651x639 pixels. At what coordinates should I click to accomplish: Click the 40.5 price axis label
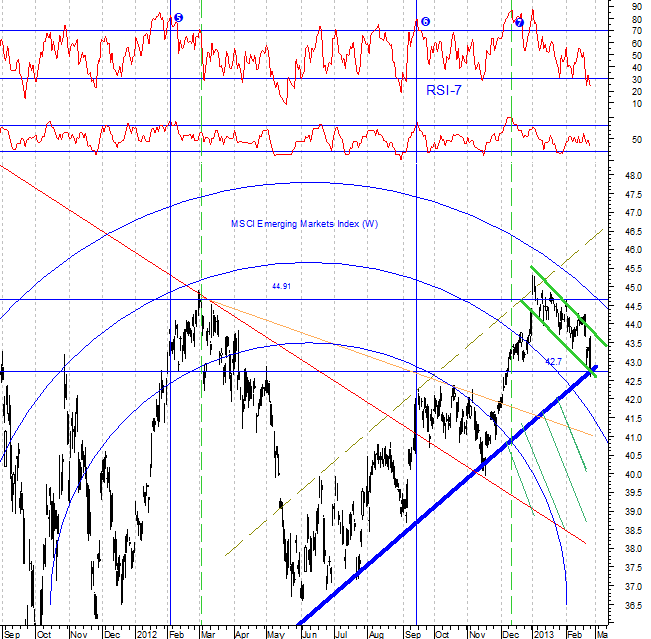point(633,456)
